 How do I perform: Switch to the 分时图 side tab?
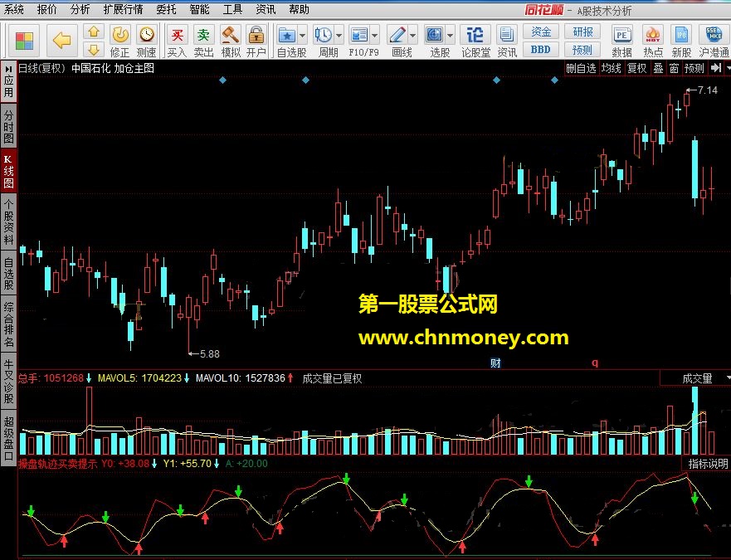tap(8, 126)
